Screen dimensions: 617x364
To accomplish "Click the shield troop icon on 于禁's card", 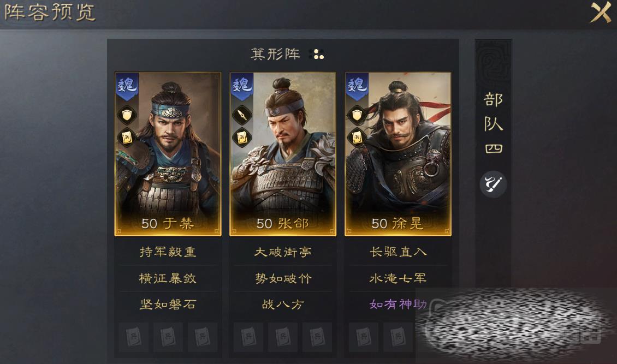I will click(x=127, y=115).
